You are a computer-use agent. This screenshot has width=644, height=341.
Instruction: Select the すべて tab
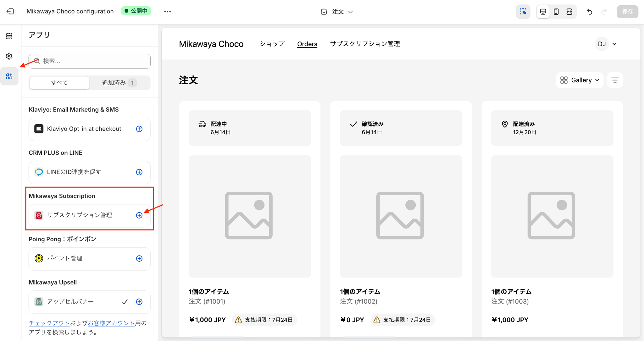click(59, 83)
